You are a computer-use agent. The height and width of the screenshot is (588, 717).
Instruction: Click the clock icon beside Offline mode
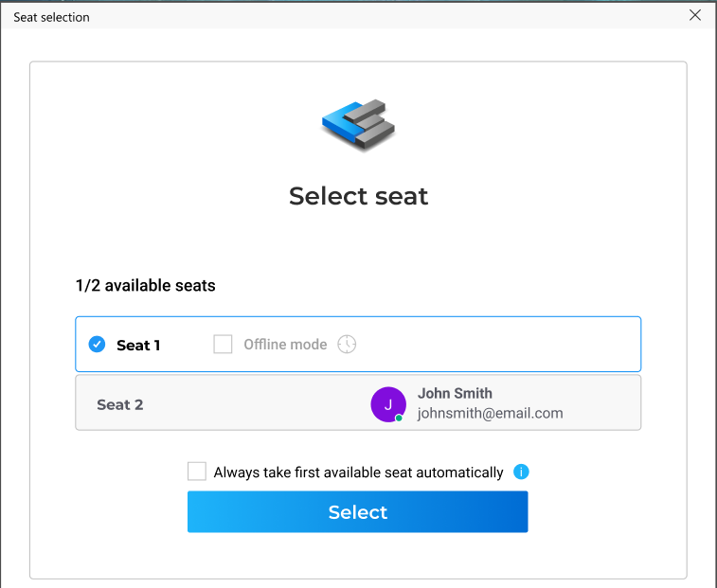(x=347, y=345)
